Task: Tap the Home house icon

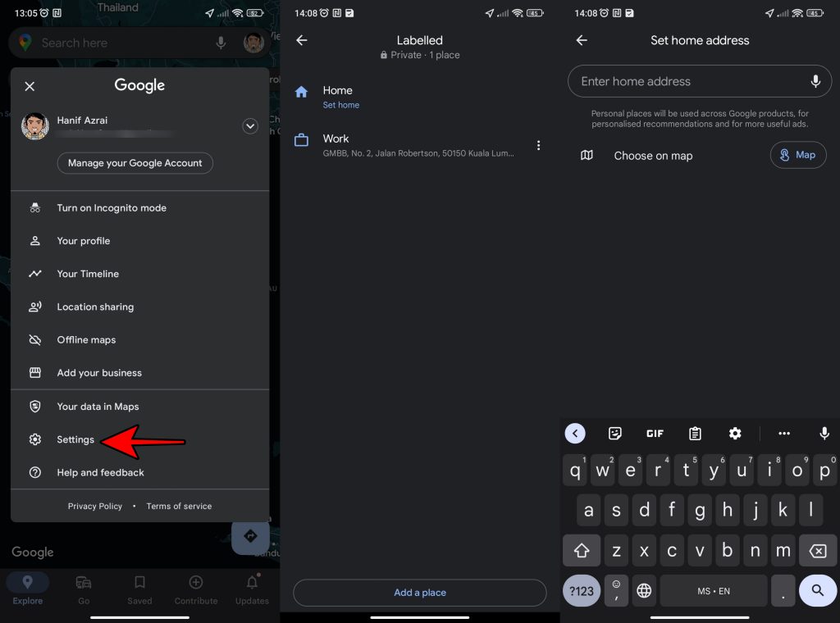Action: tap(302, 92)
